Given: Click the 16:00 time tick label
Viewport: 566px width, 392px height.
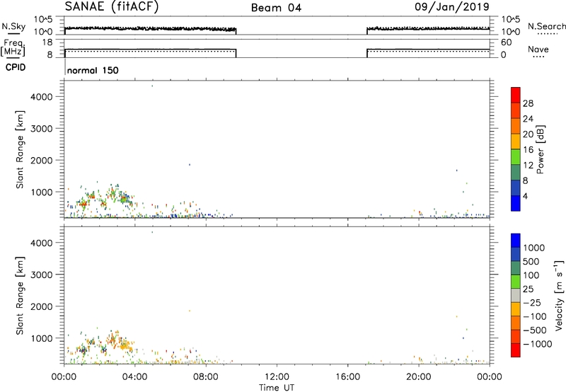Looking at the screenshot, I should click(347, 377).
